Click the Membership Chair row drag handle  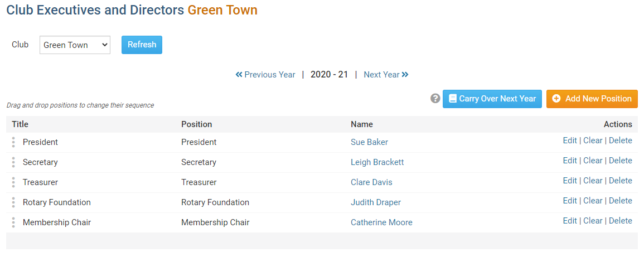(13, 222)
